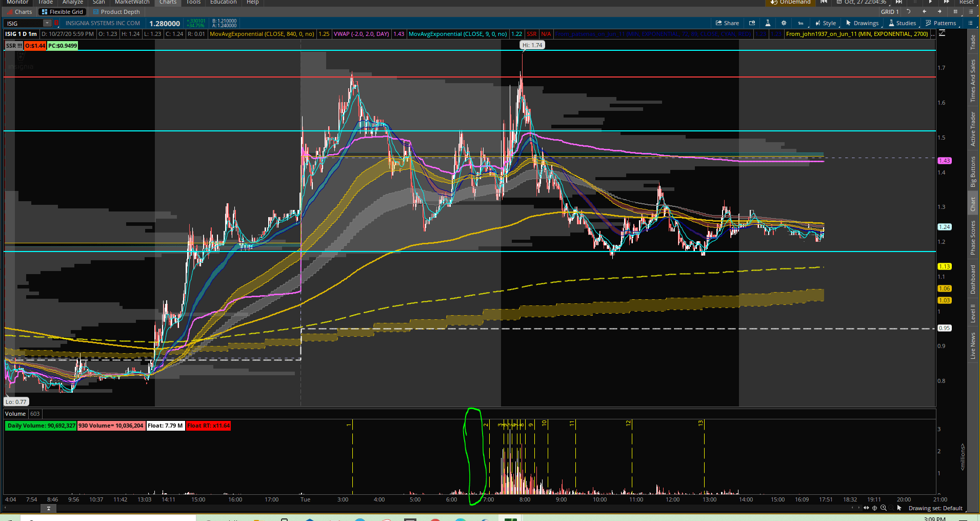Open the Flexible Grid subtab

(62, 12)
